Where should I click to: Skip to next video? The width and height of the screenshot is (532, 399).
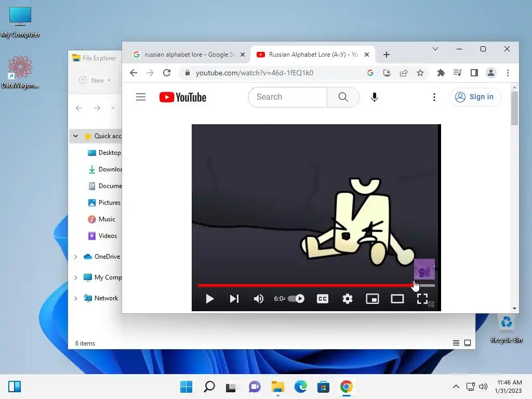tap(234, 299)
